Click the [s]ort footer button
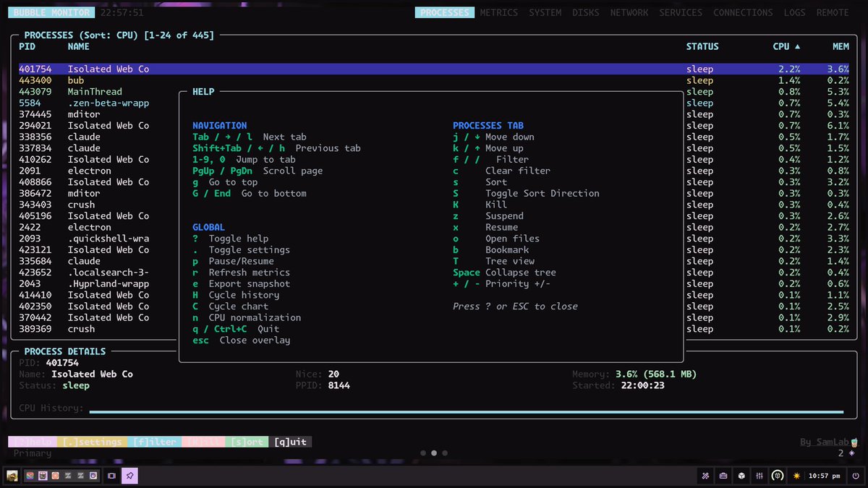 point(247,442)
